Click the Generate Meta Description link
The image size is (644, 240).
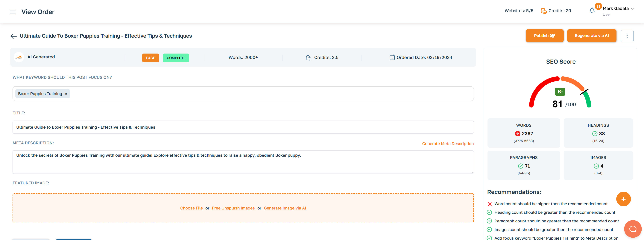coord(448,144)
